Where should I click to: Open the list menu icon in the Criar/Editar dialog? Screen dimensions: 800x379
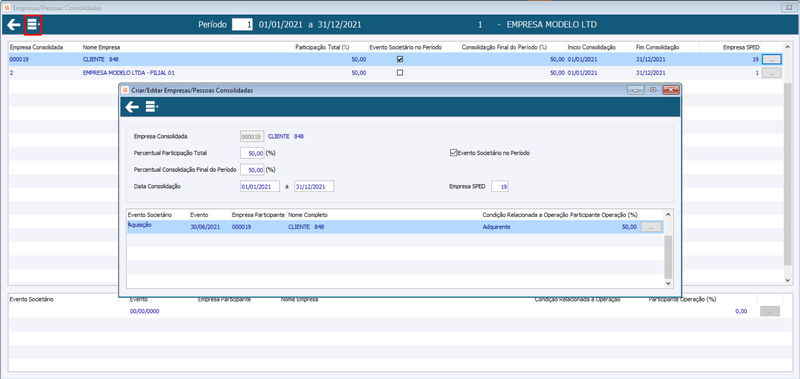tap(152, 107)
